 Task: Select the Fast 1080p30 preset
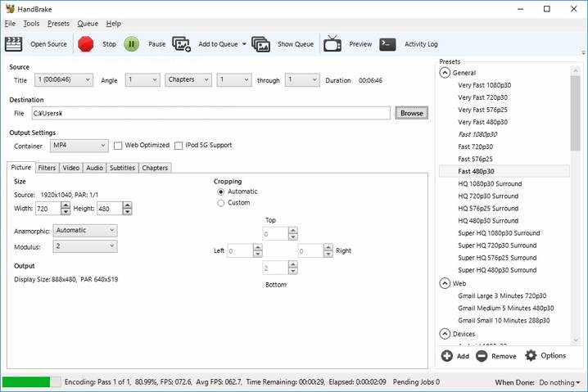click(477, 134)
